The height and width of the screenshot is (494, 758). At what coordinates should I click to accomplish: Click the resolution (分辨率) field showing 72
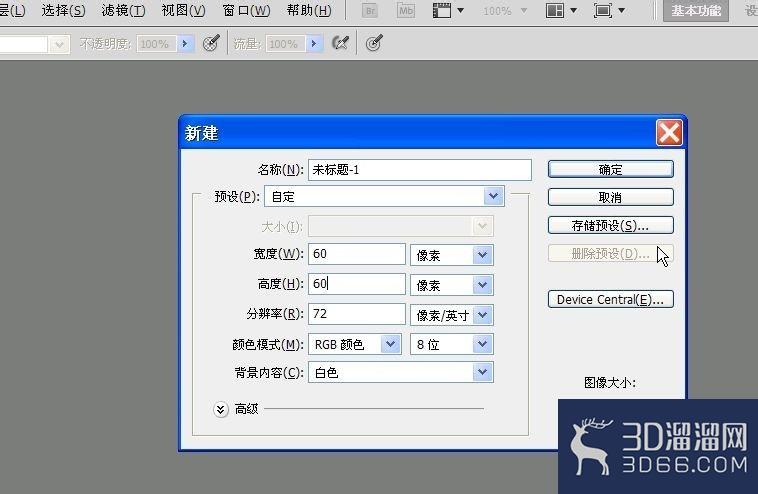357,314
